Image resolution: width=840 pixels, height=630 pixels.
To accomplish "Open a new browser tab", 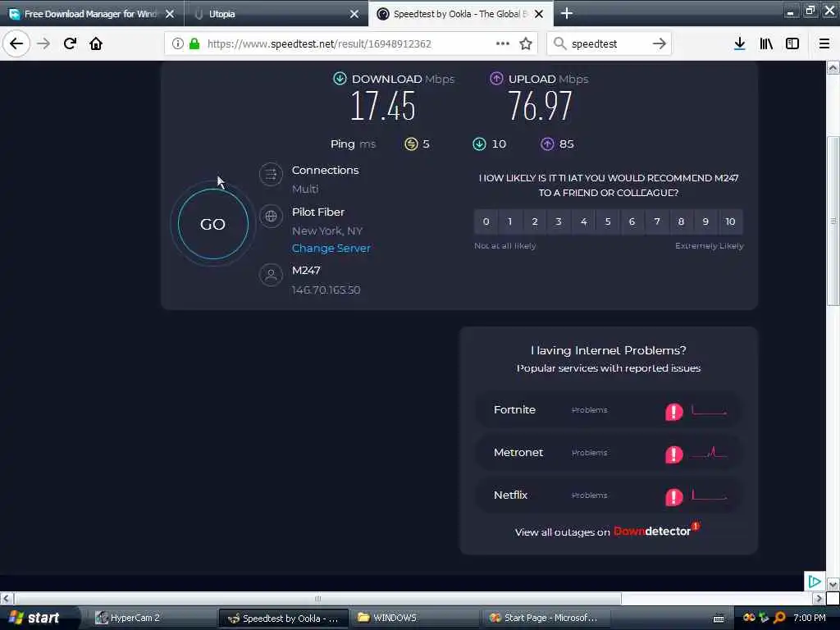I will point(566,13).
